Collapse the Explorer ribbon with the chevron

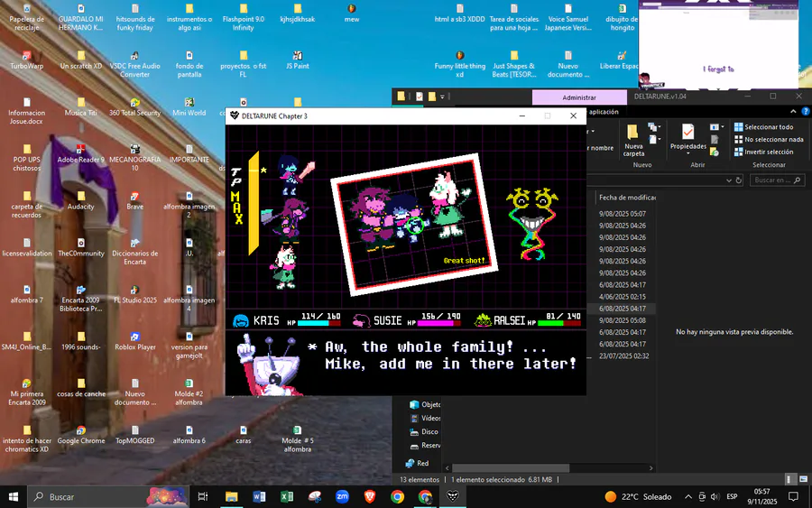[793, 111]
